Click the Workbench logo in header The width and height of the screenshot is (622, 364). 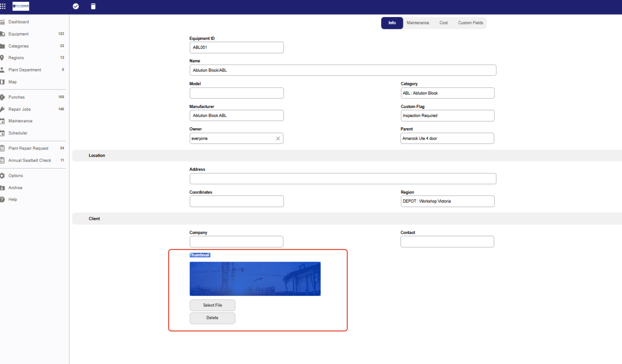(x=21, y=6)
